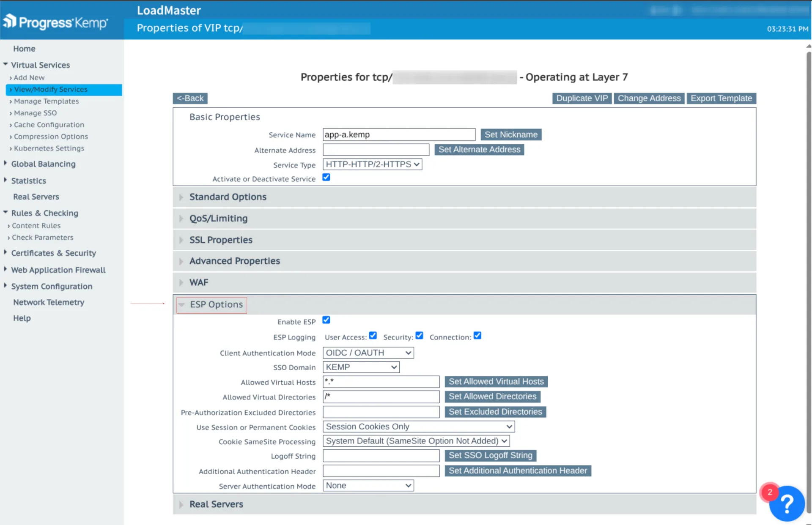
Task: Click the Duplicate VIP button
Action: click(x=582, y=98)
